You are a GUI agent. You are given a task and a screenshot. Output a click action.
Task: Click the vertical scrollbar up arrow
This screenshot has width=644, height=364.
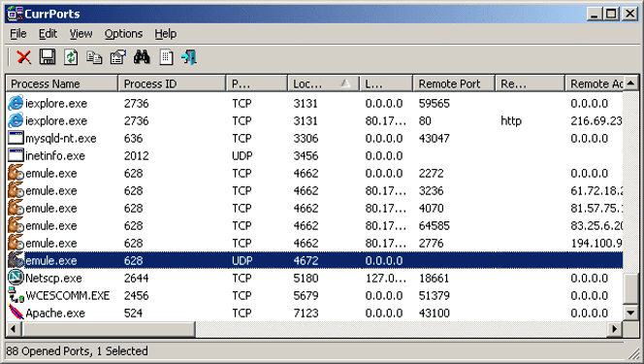pos(630,83)
